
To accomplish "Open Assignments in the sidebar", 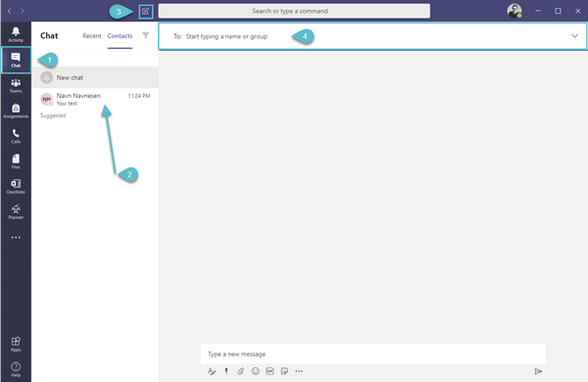I will [x=16, y=111].
